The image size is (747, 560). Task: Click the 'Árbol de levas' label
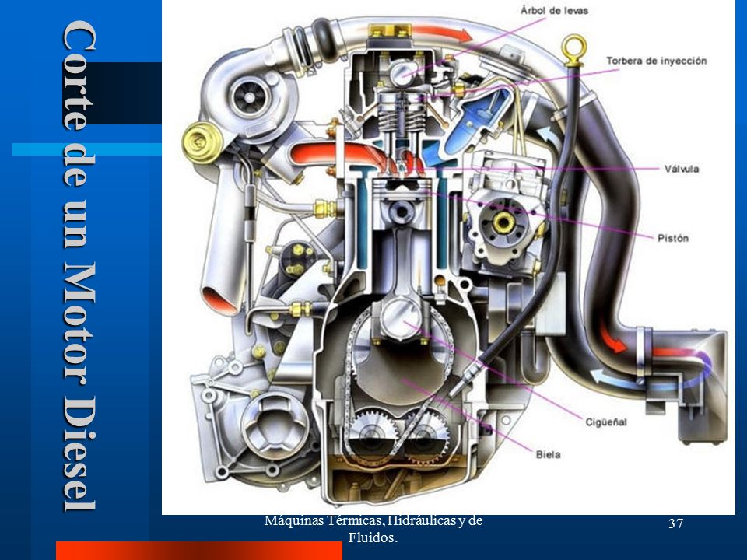(x=554, y=10)
